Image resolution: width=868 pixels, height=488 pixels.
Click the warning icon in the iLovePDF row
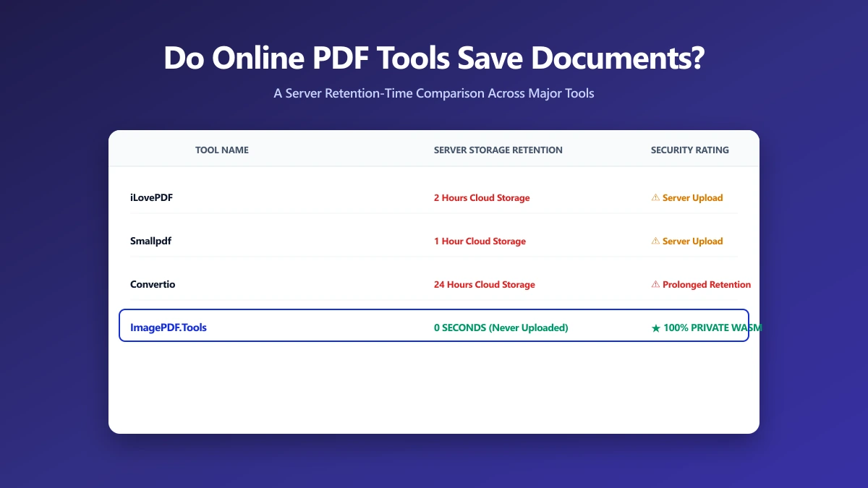tap(655, 197)
